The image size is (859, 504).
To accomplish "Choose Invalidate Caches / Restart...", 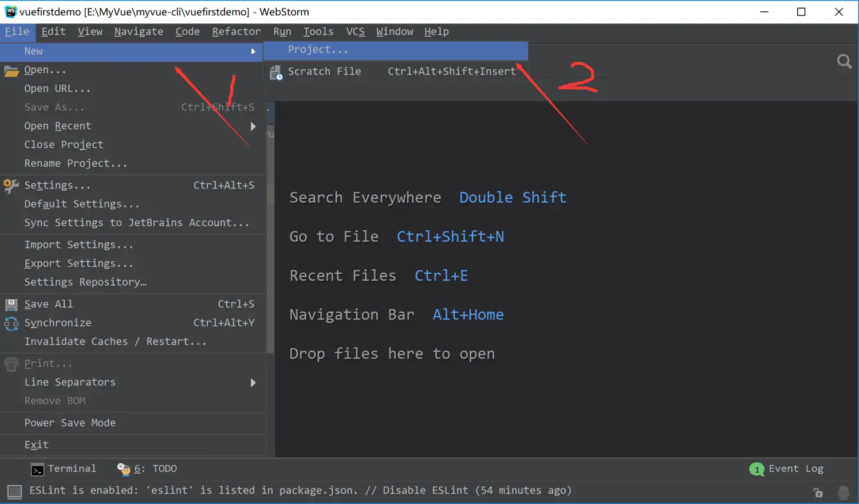I will point(133,342).
